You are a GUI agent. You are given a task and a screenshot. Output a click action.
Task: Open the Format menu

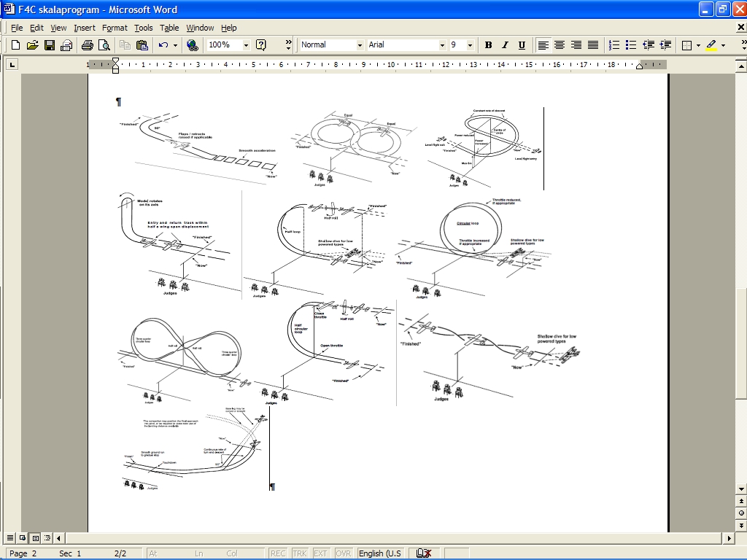(115, 28)
